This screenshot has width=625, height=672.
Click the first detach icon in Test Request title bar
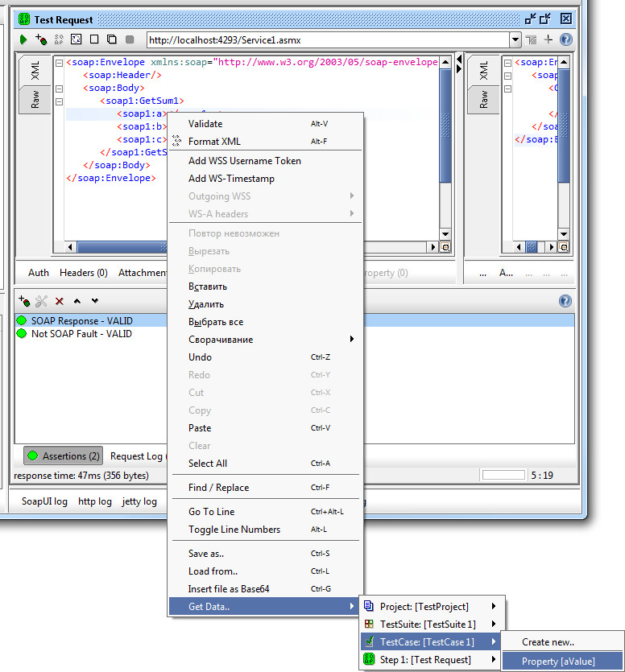pyautogui.click(x=530, y=19)
